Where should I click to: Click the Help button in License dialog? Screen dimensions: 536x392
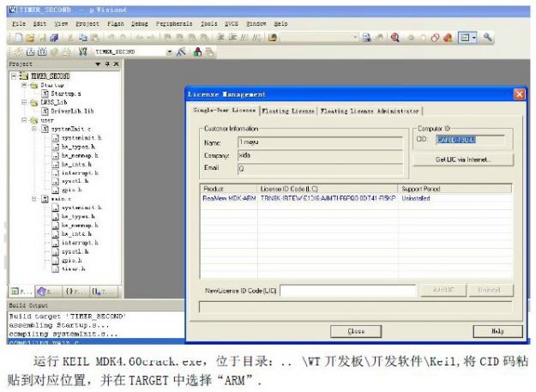497,331
